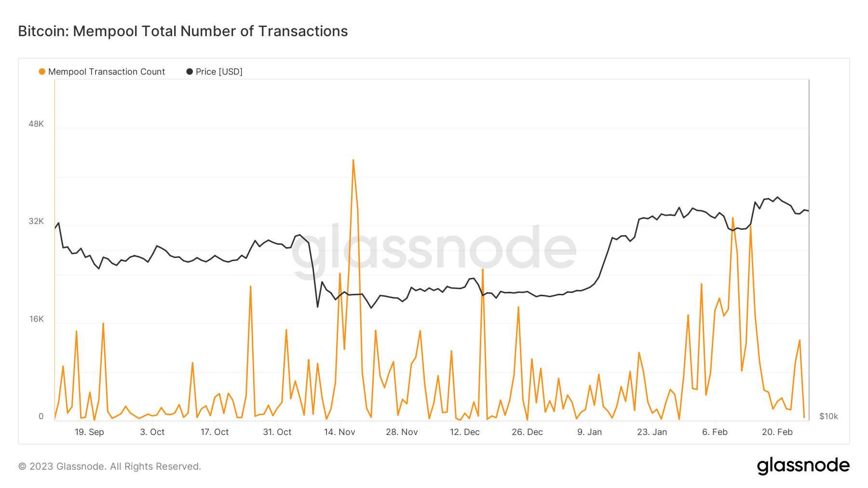Open the Glassnode copyright notice text
868x488 pixels.
pos(109,466)
